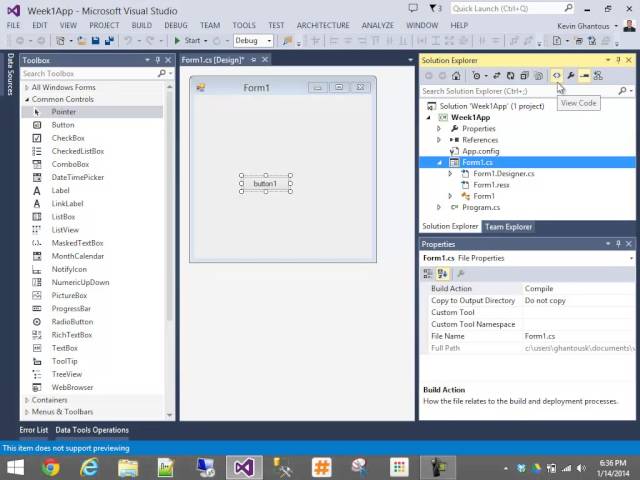Select the Form1.cs [Design] tab
Viewport: 640px width, 480px height.
212,60
